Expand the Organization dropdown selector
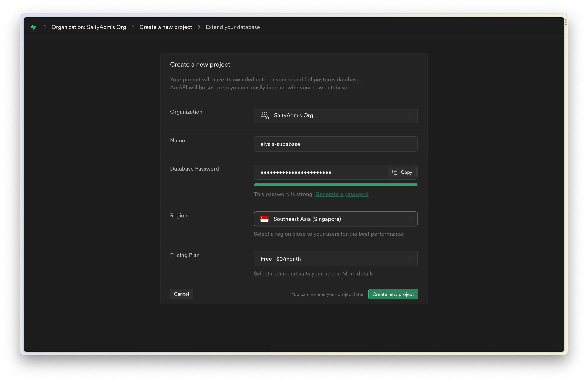This screenshot has height=382, width=588. point(336,115)
